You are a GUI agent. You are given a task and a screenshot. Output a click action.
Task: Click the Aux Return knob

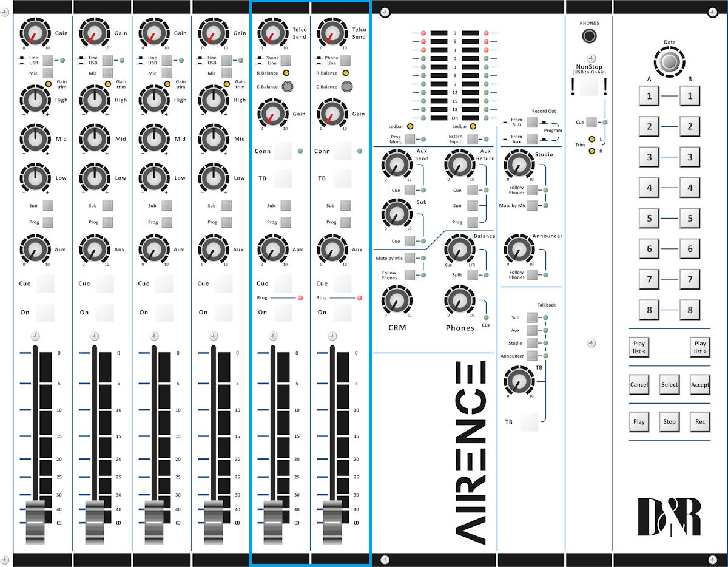[460, 164]
